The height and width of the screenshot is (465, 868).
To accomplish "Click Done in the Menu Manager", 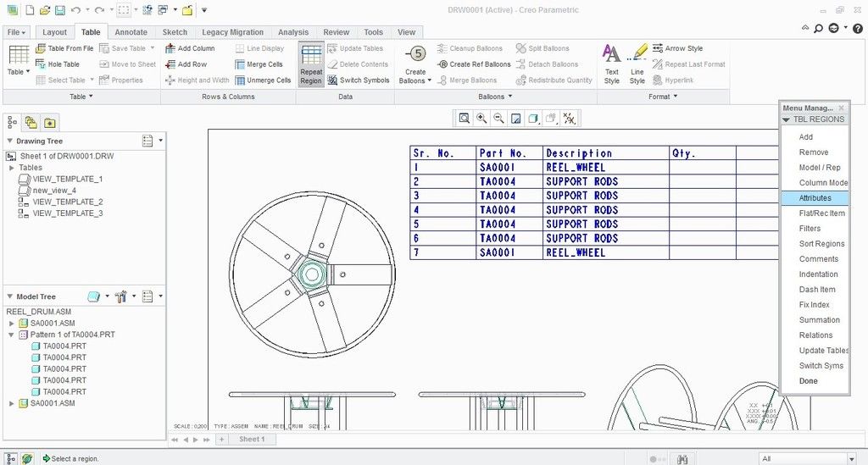I will 808,381.
